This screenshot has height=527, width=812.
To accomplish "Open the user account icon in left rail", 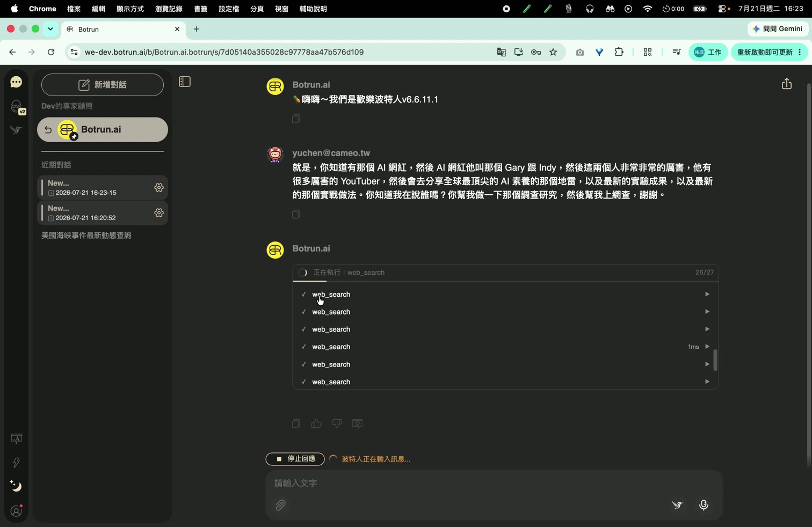I will coord(16,511).
